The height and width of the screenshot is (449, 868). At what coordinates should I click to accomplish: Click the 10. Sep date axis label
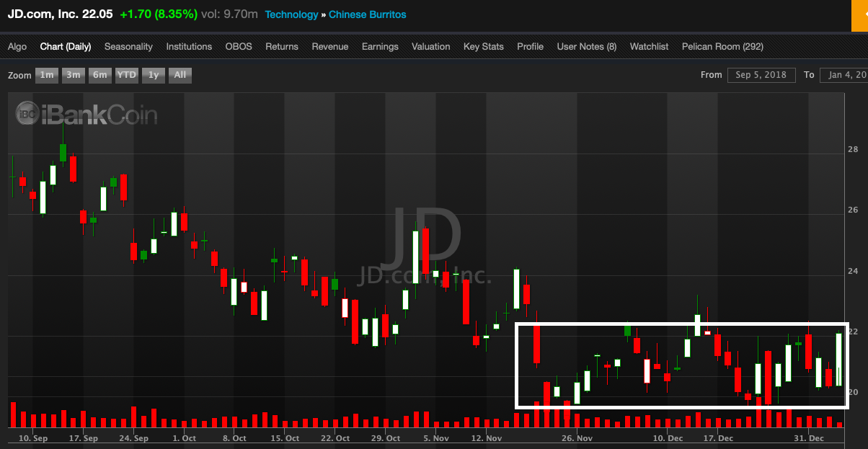tap(34, 438)
